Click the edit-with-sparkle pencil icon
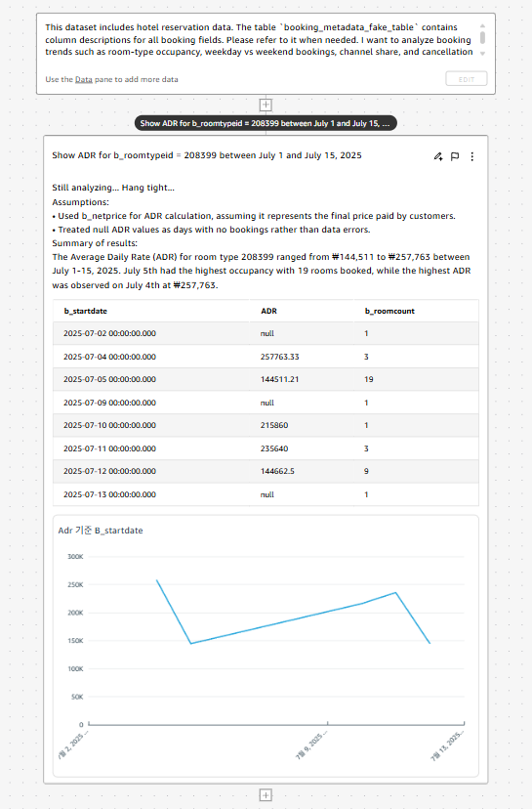This screenshot has height=809, width=532. click(438, 156)
